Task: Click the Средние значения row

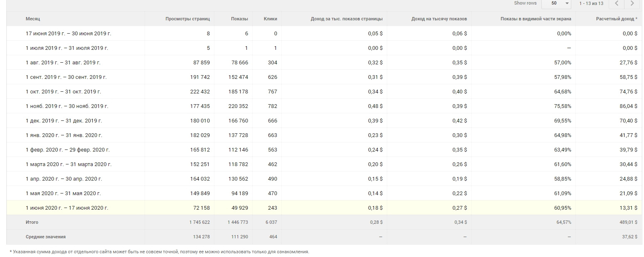Action: point(46,237)
